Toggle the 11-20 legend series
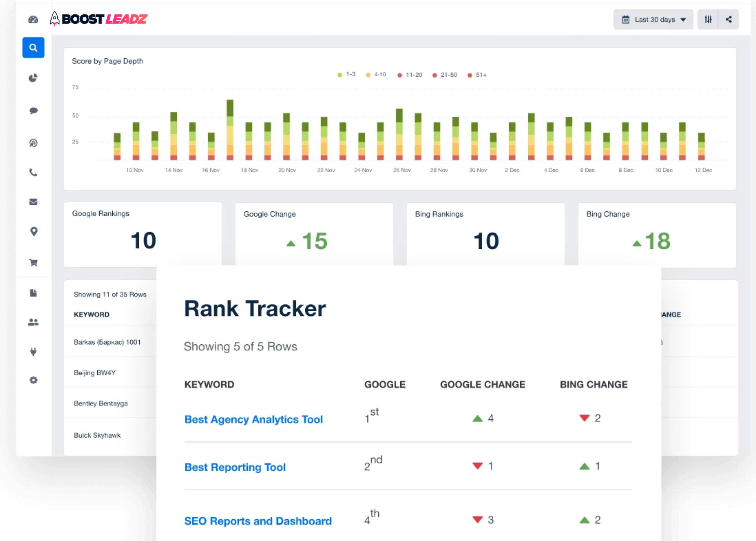 pyautogui.click(x=410, y=75)
